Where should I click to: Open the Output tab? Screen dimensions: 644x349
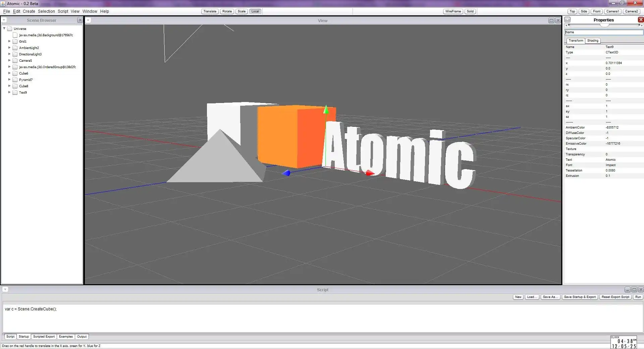(82, 337)
